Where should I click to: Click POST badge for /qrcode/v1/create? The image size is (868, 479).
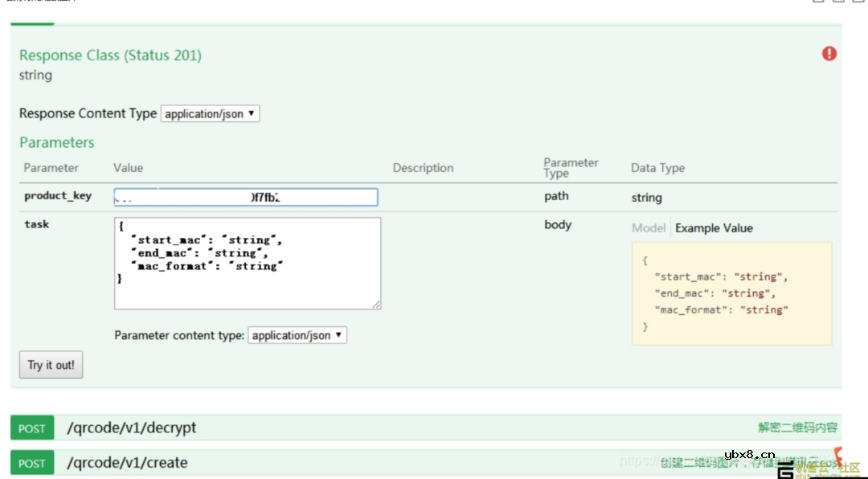tap(32, 463)
